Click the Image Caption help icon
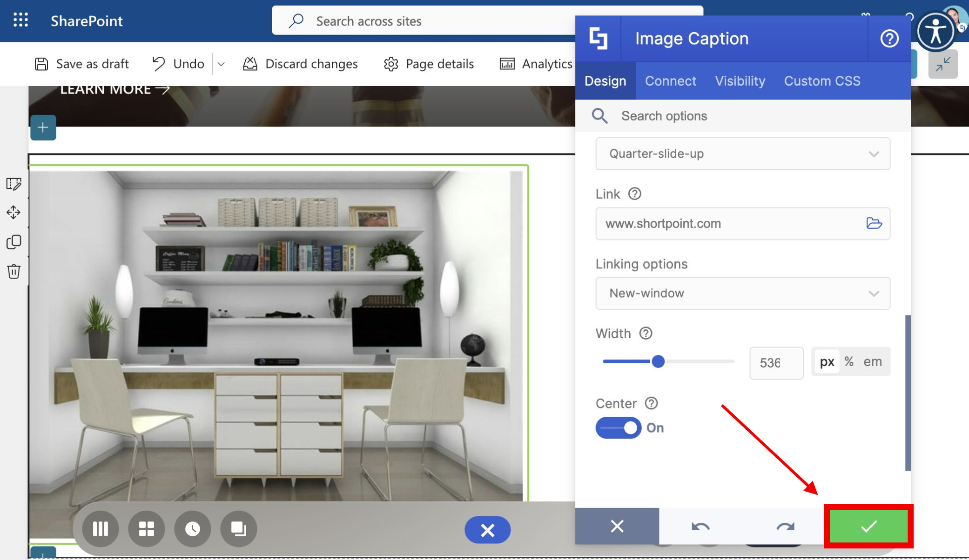Screen dimensions: 969x560 click(x=889, y=39)
